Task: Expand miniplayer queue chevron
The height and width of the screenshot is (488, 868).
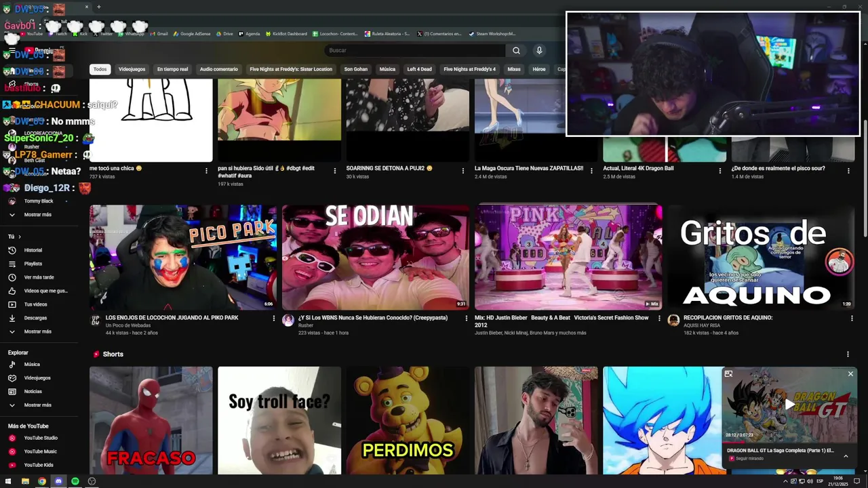Action: tap(846, 456)
